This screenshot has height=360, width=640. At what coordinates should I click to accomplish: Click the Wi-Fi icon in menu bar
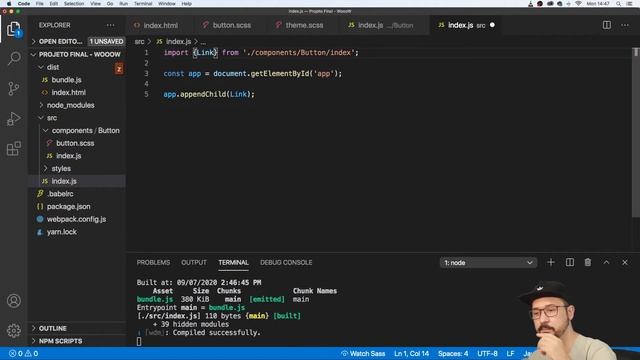click(x=578, y=3)
